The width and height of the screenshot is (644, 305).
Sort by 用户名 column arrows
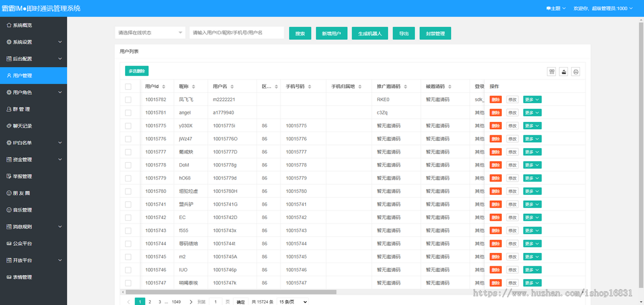232,86
